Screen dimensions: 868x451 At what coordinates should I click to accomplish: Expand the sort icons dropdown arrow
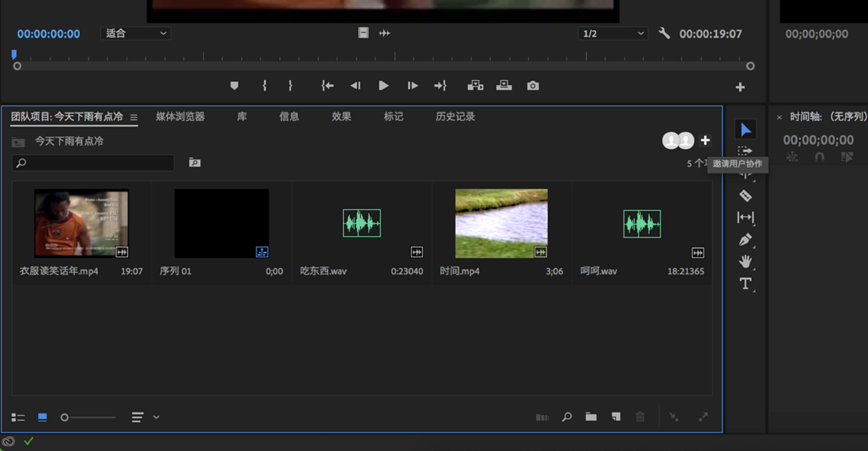(156, 417)
